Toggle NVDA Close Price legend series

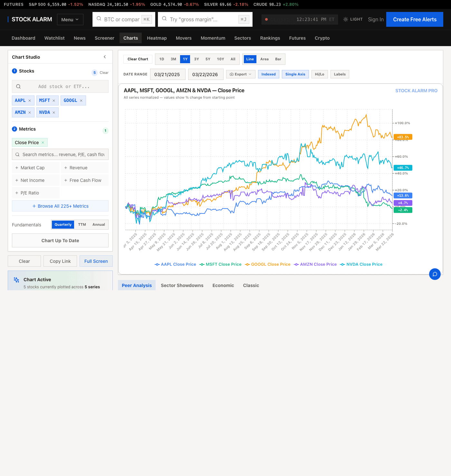(x=361, y=264)
